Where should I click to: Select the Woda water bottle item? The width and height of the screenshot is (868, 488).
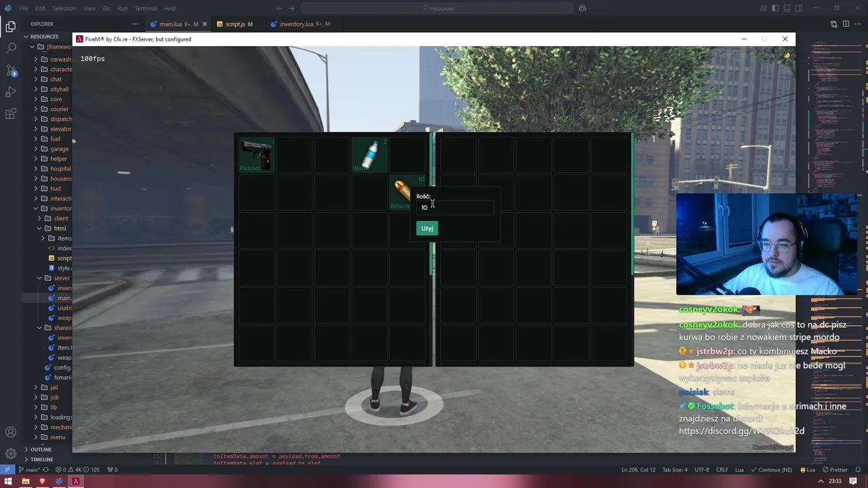click(370, 155)
